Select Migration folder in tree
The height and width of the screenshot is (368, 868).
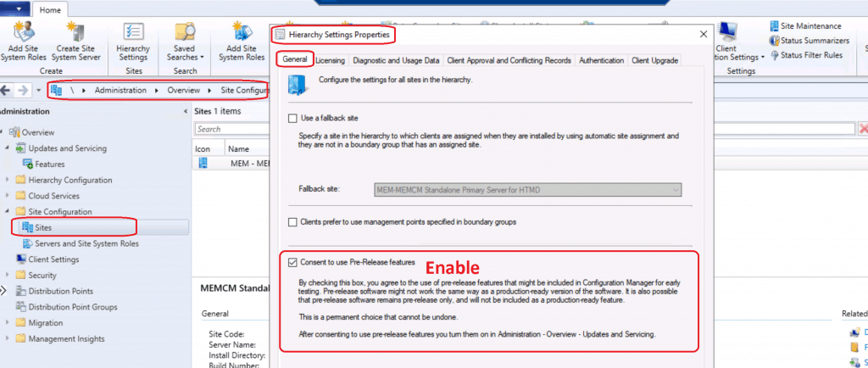pos(39,322)
